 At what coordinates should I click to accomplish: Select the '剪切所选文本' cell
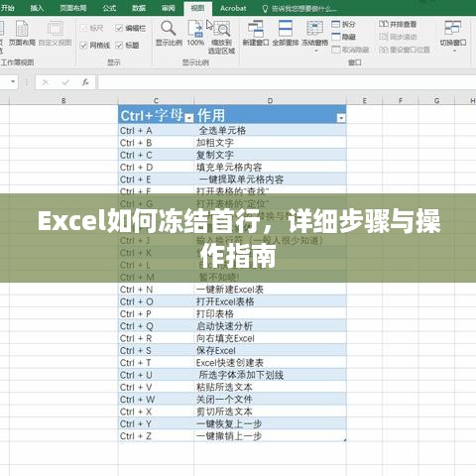270,412
